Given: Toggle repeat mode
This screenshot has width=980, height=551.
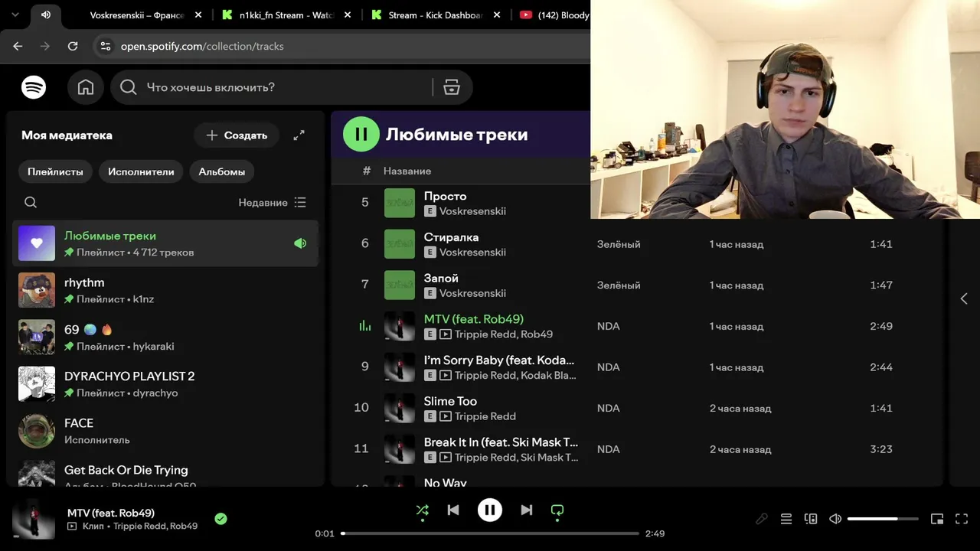Looking at the screenshot, I should click(557, 510).
